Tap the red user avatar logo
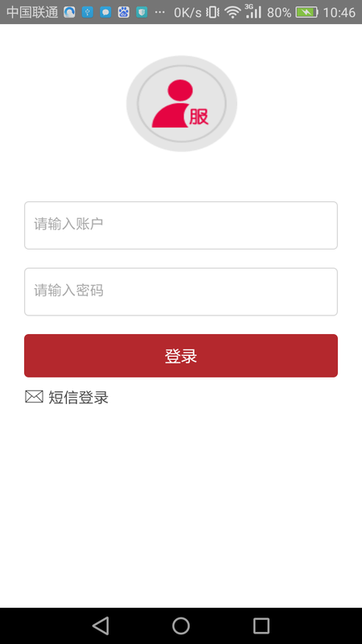This screenshot has width=362, height=644. click(182, 104)
